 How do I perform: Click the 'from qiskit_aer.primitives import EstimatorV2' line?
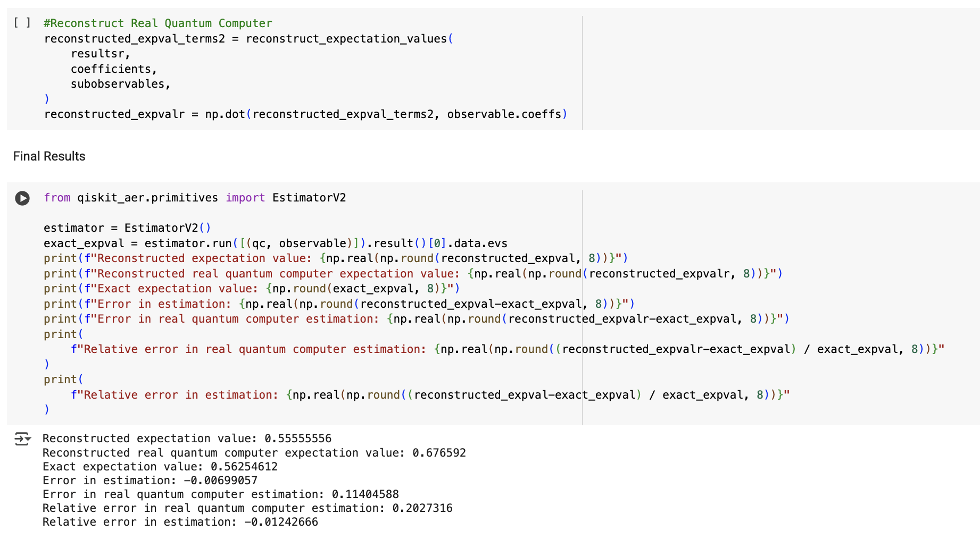pyautogui.click(x=195, y=198)
